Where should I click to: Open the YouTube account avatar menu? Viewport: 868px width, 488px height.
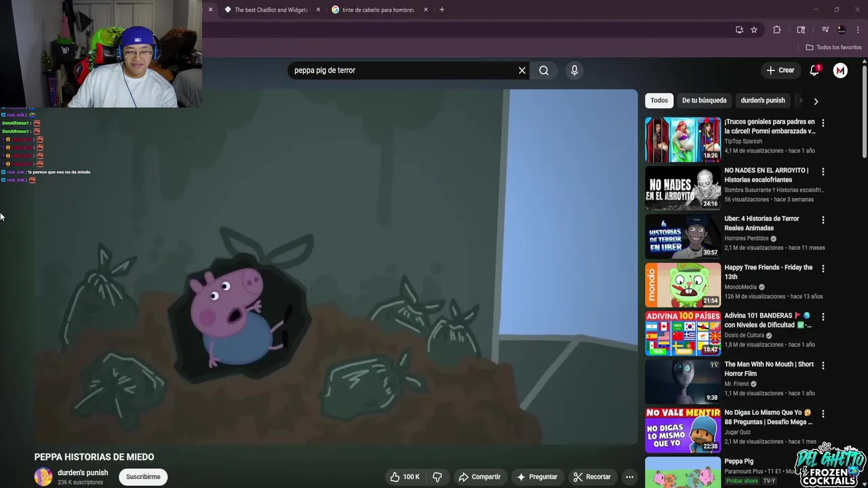(840, 70)
